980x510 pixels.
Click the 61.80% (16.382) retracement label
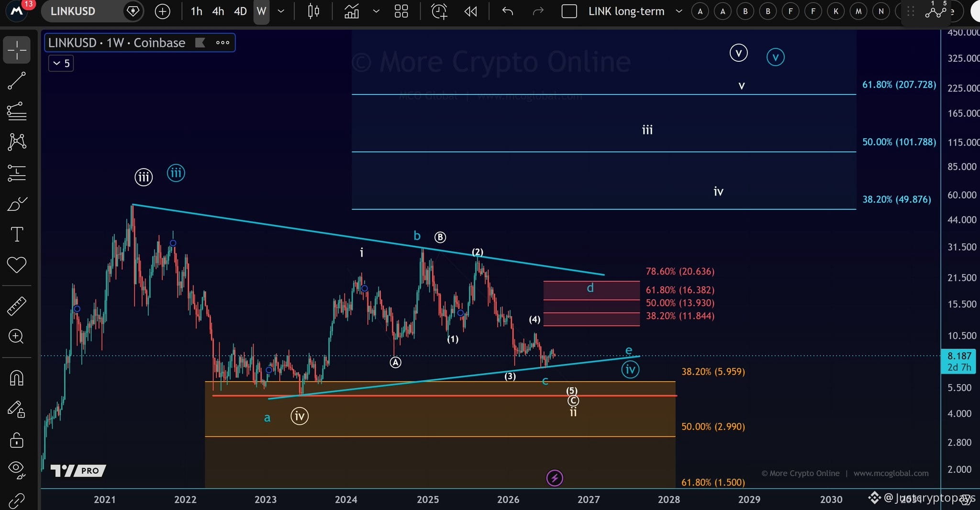point(680,290)
